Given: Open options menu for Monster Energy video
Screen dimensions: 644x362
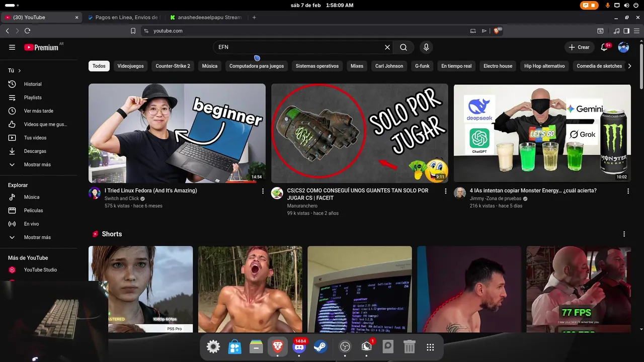Looking at the screenshot, I should coord(628,191).
